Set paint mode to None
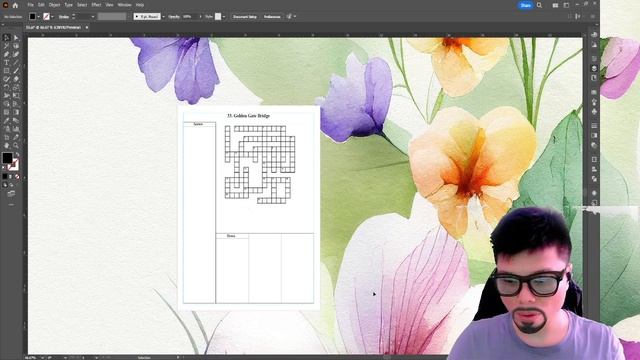Image resolution: width=640 pixels, height=360 pixels. point(17,177)
